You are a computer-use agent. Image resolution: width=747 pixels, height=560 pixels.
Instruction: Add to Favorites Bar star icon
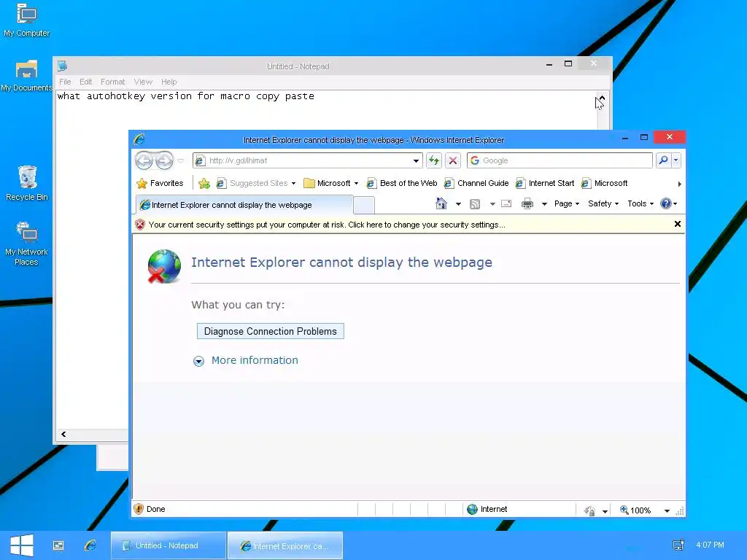tap(204, 183)
